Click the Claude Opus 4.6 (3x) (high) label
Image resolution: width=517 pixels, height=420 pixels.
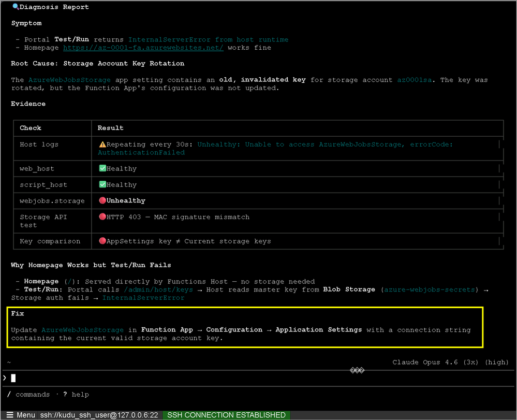click(450, 363)
